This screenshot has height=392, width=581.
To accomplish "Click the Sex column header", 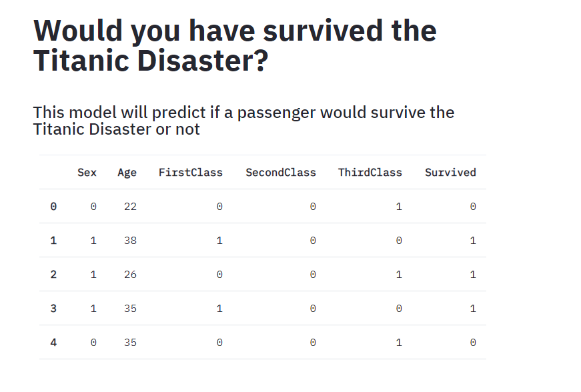I will coord(87,173).
